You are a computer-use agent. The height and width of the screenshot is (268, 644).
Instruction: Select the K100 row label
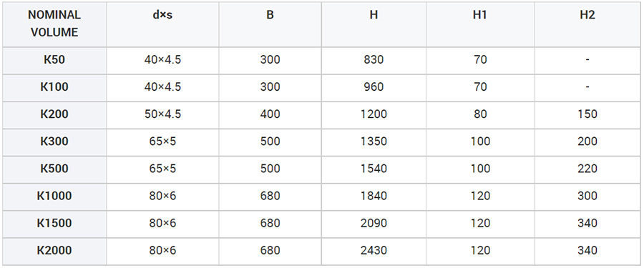coord(54,87)
